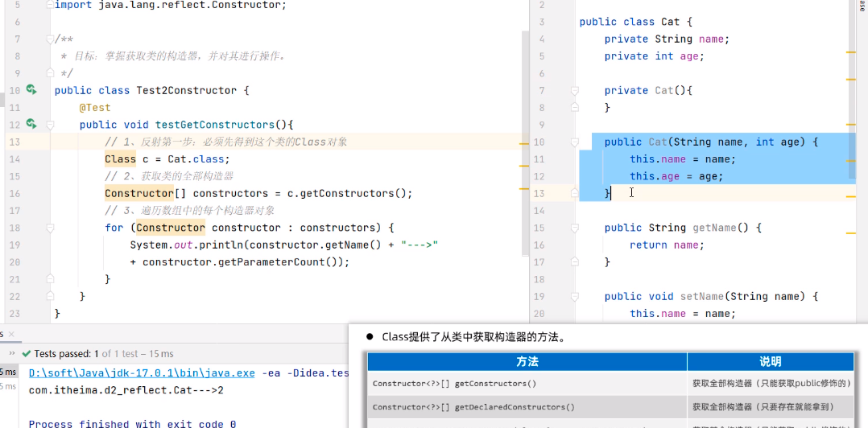
Task: Click the @Test annotation in left editor
Action: point(95,107)
